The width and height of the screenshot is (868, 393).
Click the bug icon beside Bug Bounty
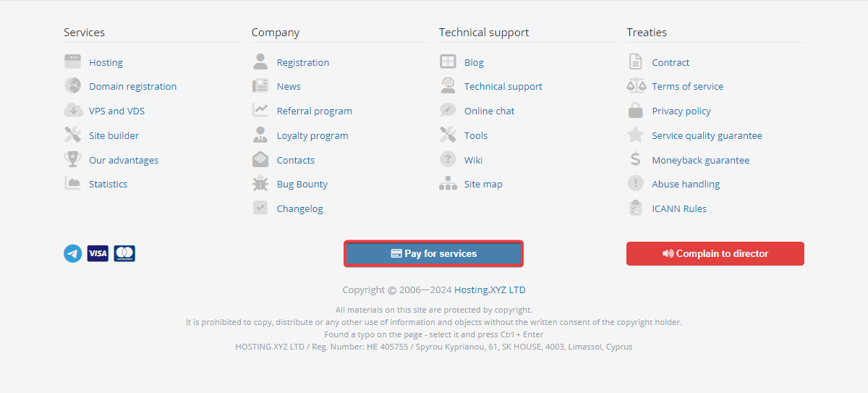pos(260,185)
